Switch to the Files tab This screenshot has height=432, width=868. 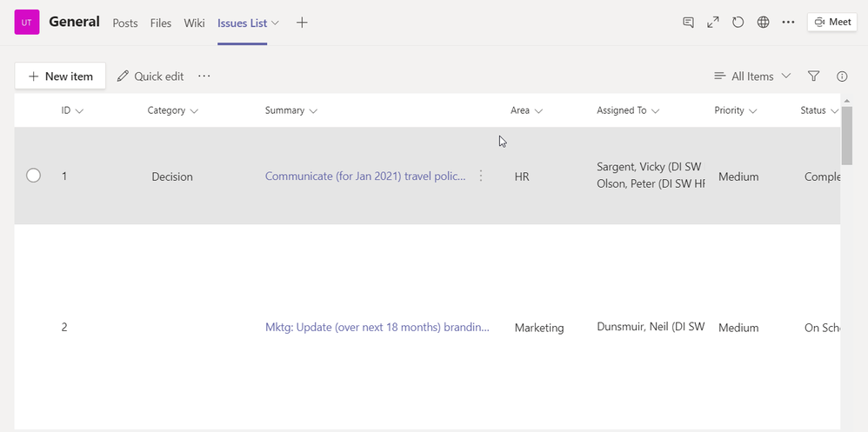(161, 23)
